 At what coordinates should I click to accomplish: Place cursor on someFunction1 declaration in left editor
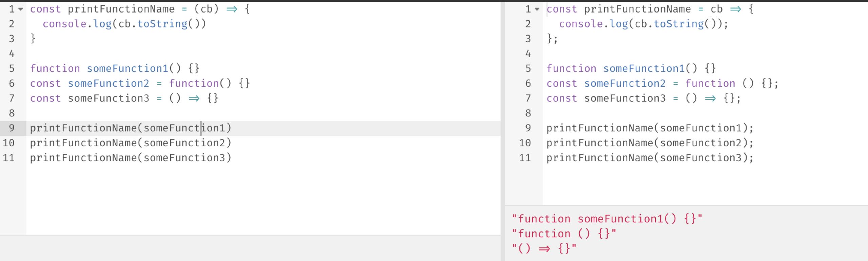point(127,68)
